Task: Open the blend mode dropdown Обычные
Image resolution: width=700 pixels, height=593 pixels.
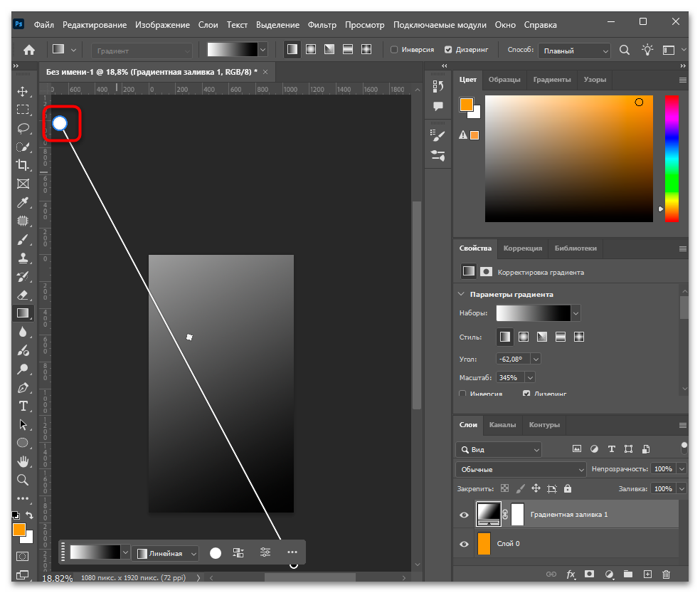Action: (521, 469)
